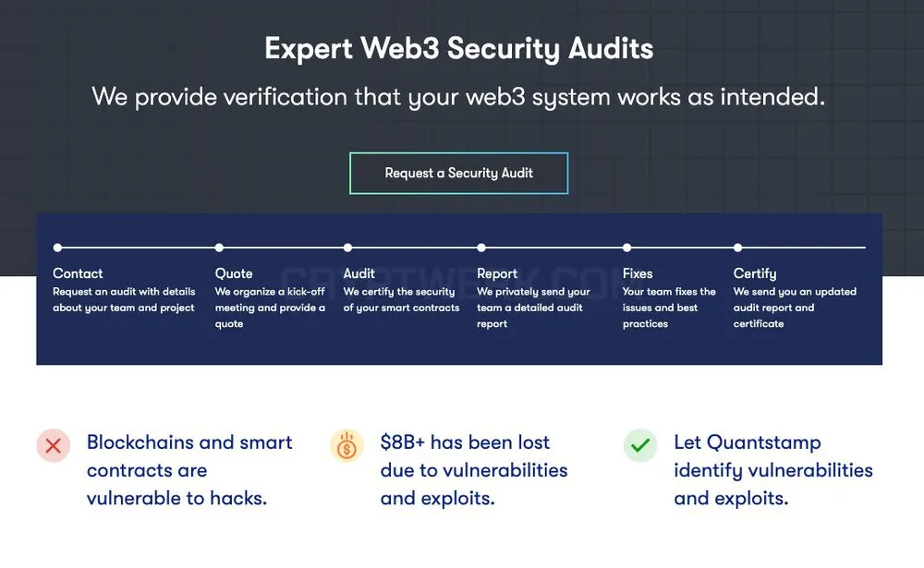924x568 pixels.
Task: Click the green checkmark icon
Action: coord(640,445)
